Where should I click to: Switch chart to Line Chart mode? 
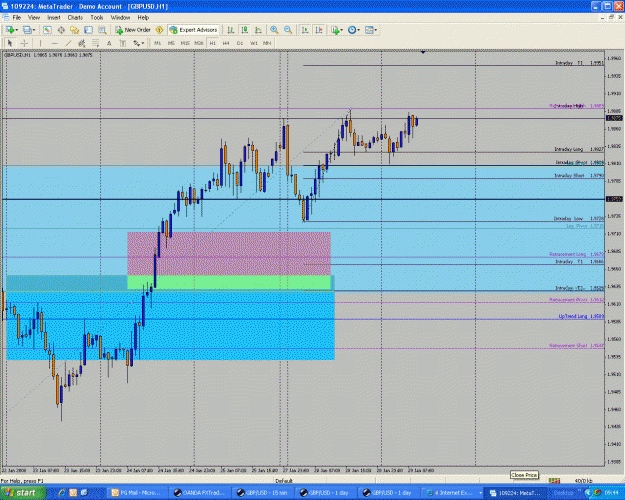(258, 30)
